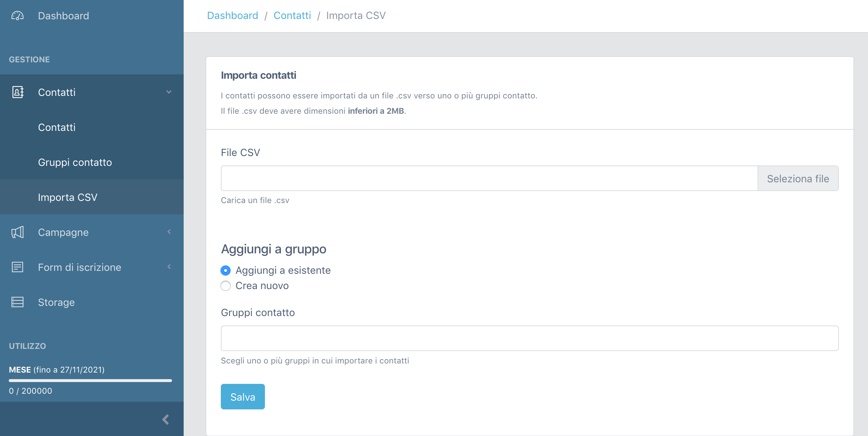The image size is (868, 436).
Task: Follow the Contatti breadcrumb link
Action: pos(292,16)
